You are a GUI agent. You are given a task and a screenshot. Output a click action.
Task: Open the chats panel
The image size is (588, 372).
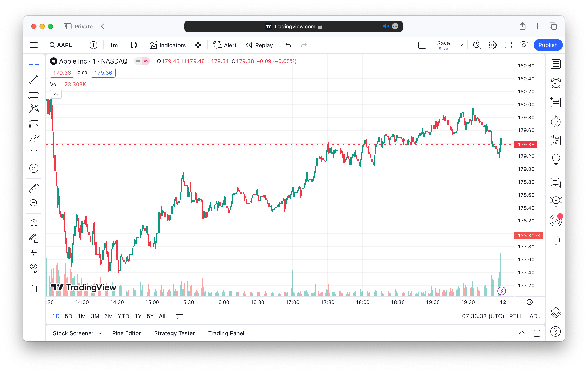pos(556,182)
